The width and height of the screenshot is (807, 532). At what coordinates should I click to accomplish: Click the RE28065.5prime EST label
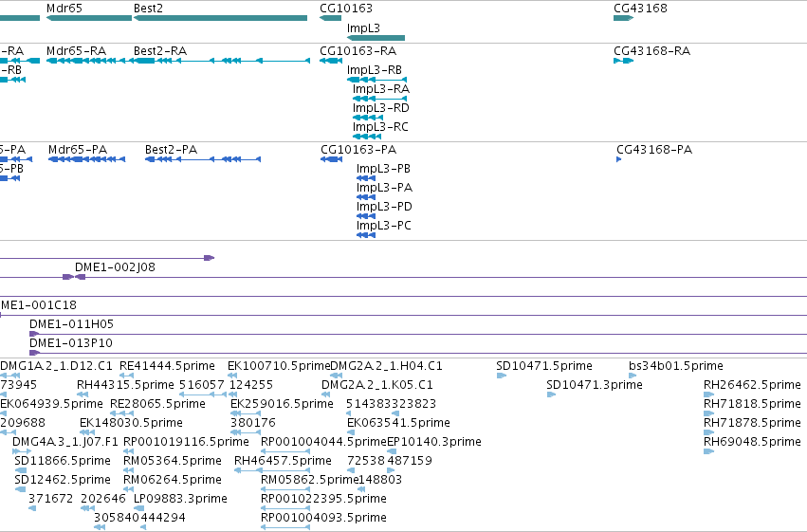pos(157,404)
